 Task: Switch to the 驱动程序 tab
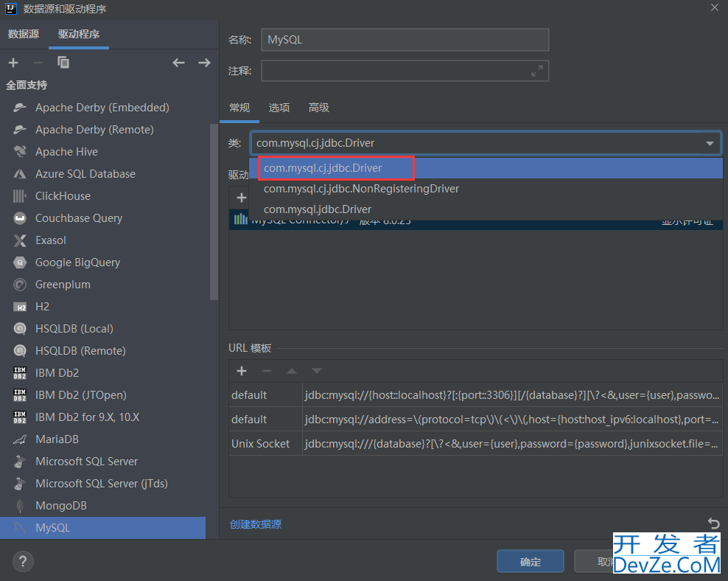[79, 34]
